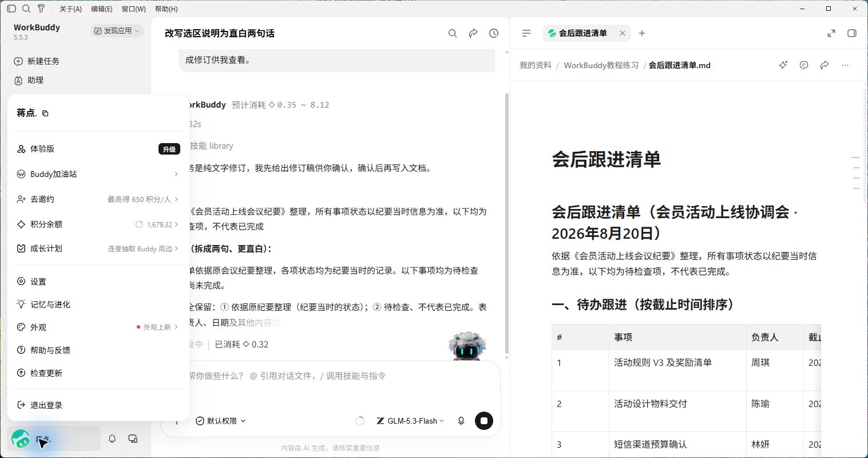Viewport: 868px width, 458px height.
Task: Click the pin icon in title bar
Action: 41,9
